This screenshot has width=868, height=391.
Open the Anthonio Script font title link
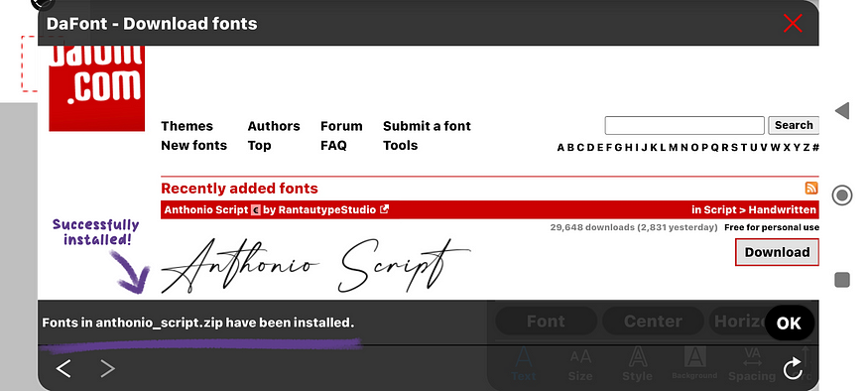tap(206, 210)
